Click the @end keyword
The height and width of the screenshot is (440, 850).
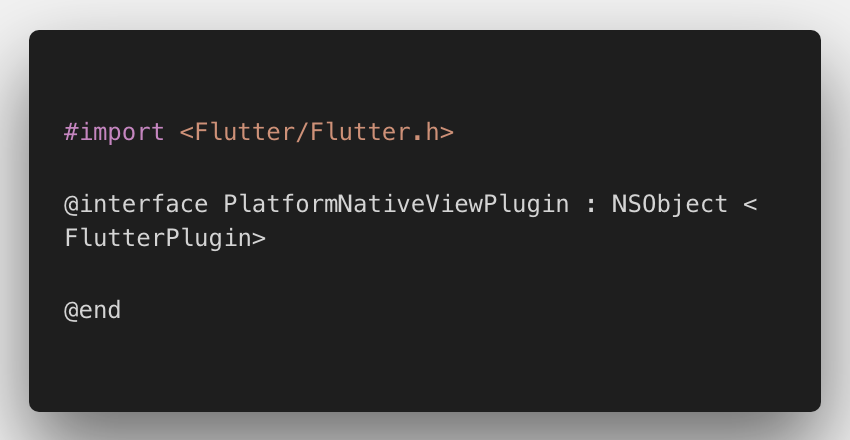92,310
